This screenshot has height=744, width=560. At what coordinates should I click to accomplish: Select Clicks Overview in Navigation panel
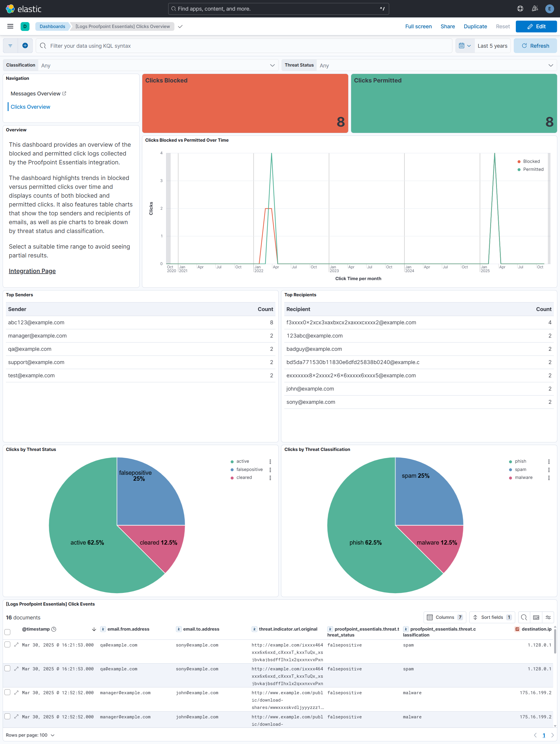click(x=30, y=107)
